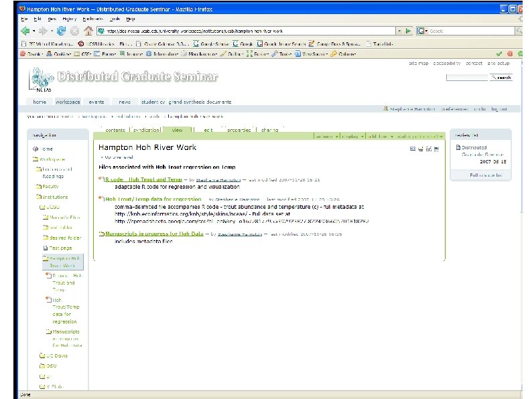Click the green checkmark standards icon in the developer toolbar
This screenshot has height=399, width=532.
click(x=498, y=54)
